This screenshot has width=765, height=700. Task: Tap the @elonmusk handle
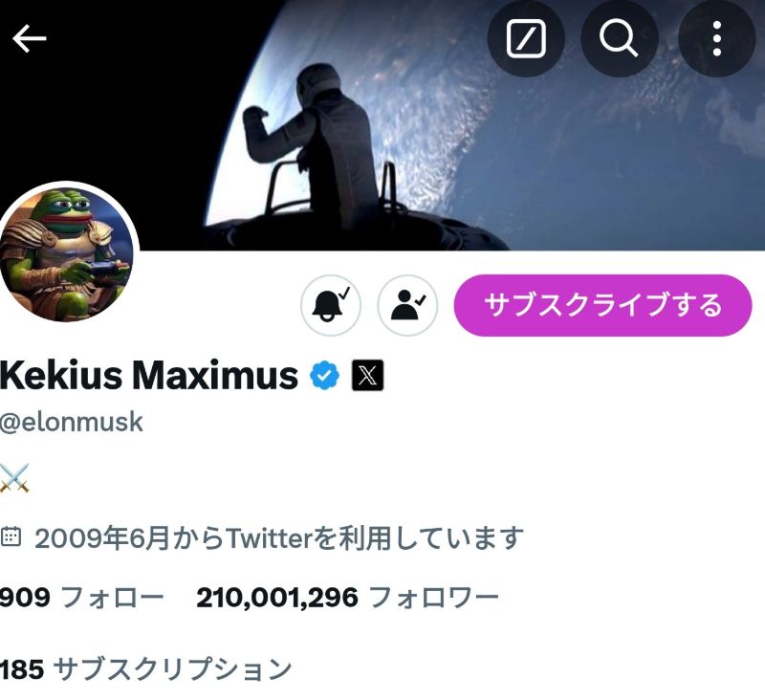(x=71, y=422)
